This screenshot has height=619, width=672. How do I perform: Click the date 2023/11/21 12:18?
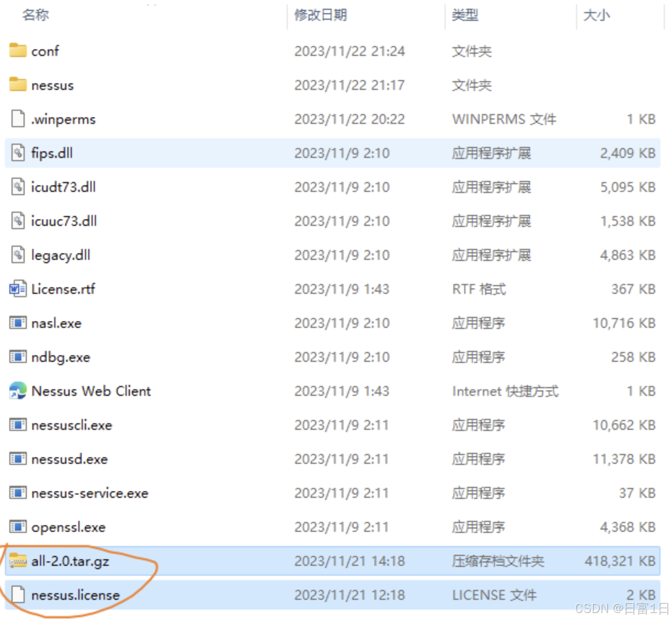click(350, 595)
